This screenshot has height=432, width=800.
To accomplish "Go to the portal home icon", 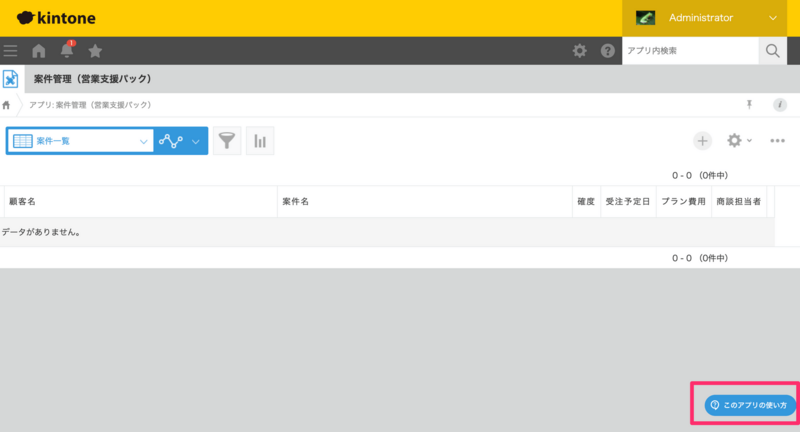I will [39, 51].
